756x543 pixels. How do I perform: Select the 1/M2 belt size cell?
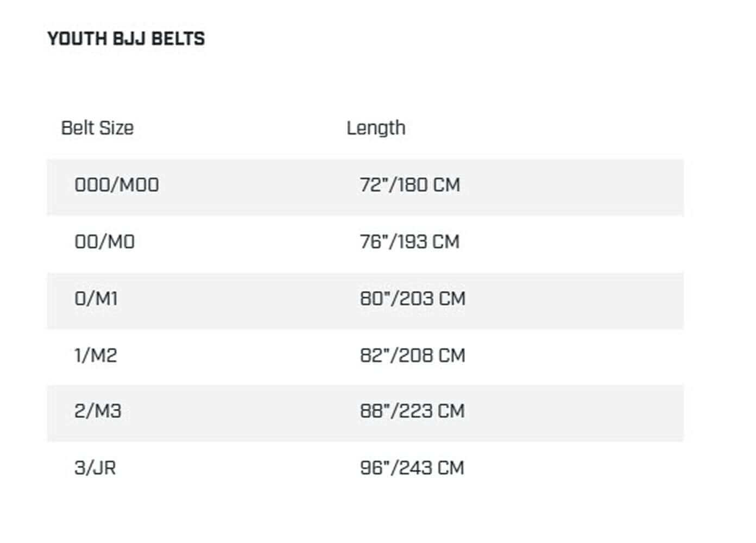96,356
